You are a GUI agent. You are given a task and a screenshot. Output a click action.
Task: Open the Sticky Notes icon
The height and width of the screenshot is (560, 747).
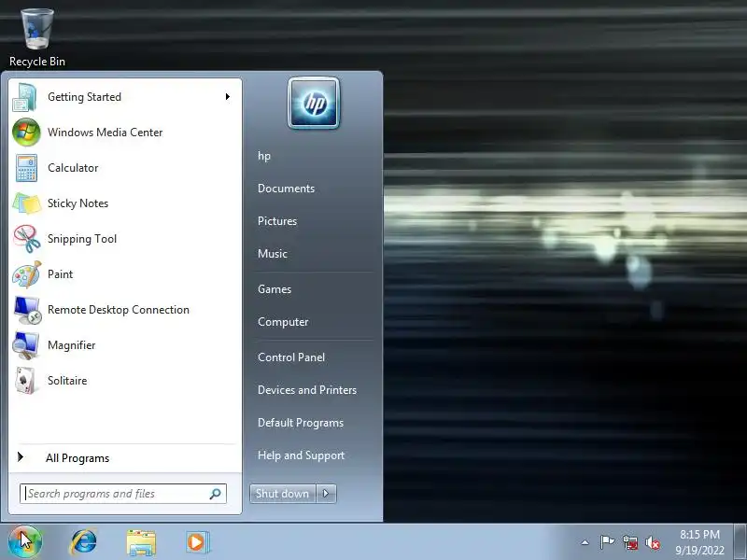pyautogui.click(x=27, y=203)
